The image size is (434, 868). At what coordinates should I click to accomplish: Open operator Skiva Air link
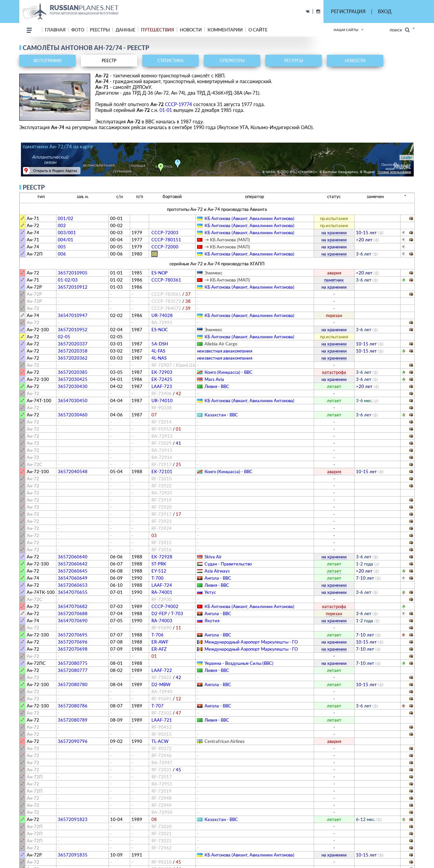pos(213,557)
